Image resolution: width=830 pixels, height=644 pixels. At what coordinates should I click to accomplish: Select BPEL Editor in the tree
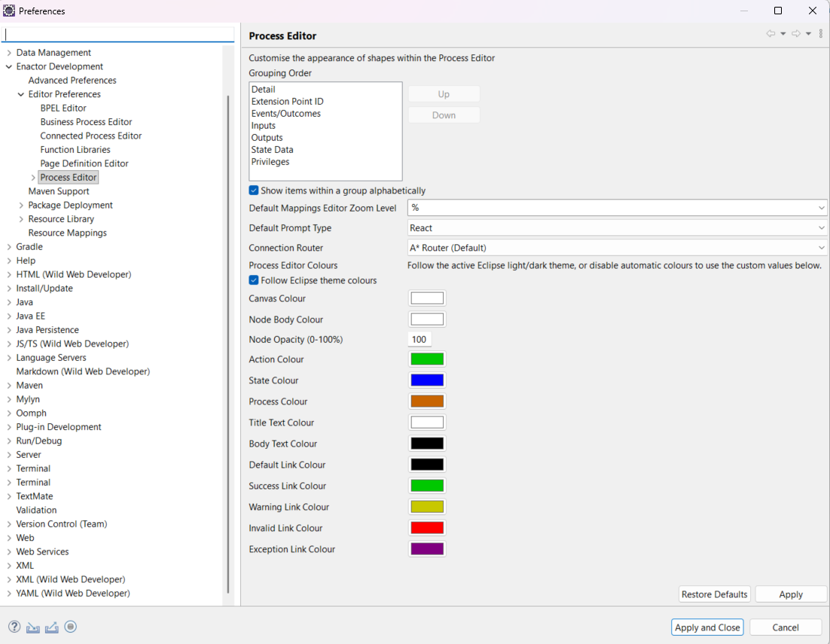click(63, 108)
